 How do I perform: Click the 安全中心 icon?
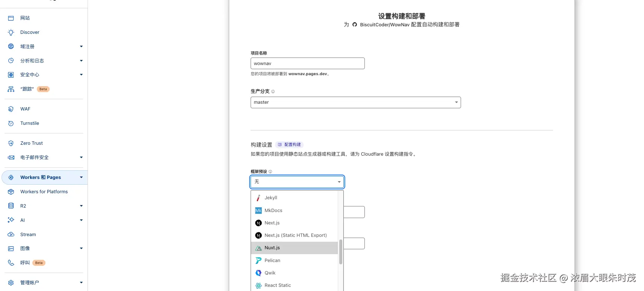point(11,75)
